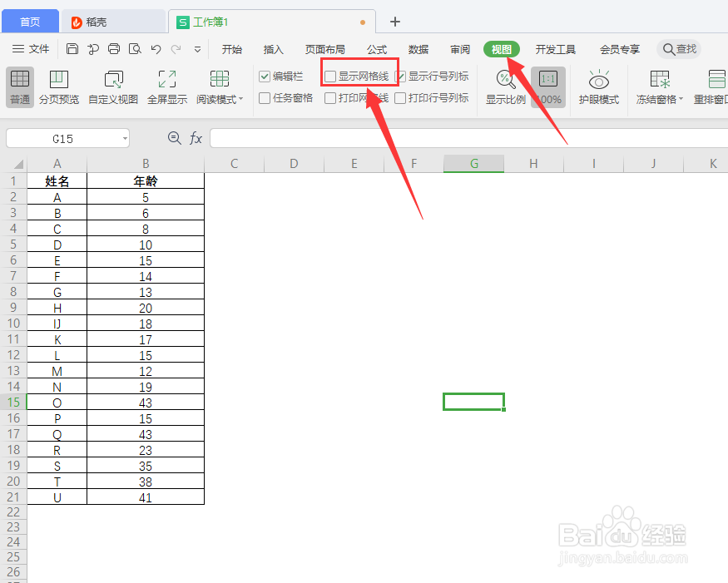This screenshot has width=728, height=583.
Task: Go to the 首页 home tab
Action: pyautogui.click(x=30, y=21)
